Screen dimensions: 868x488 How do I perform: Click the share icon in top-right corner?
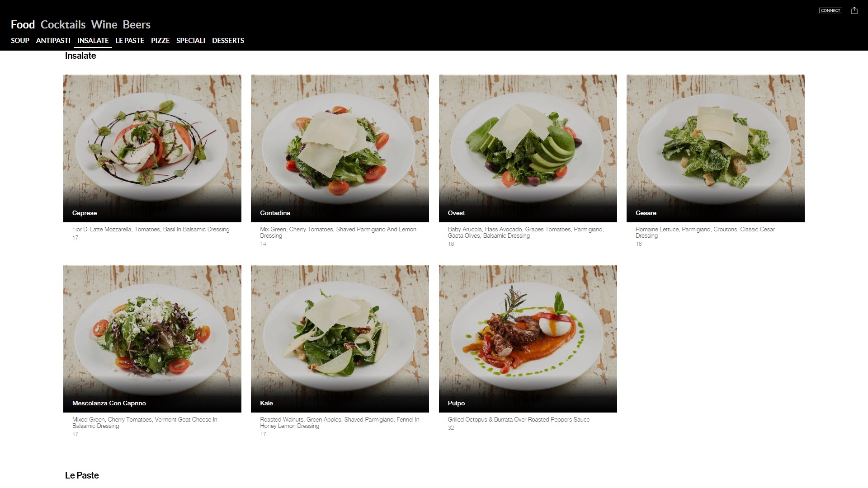tap(854, 10)
